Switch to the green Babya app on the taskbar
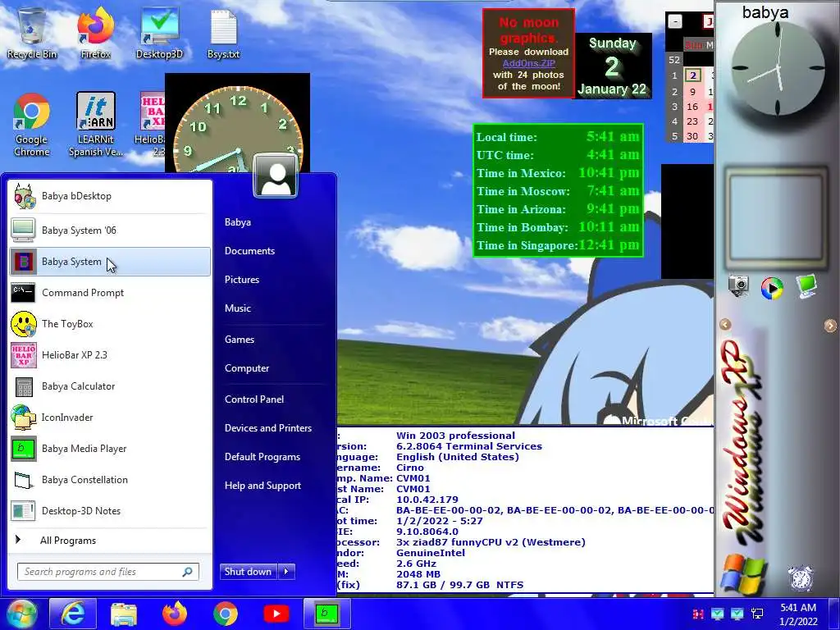Viewport: 840px width, 630px height. [327, 614]
